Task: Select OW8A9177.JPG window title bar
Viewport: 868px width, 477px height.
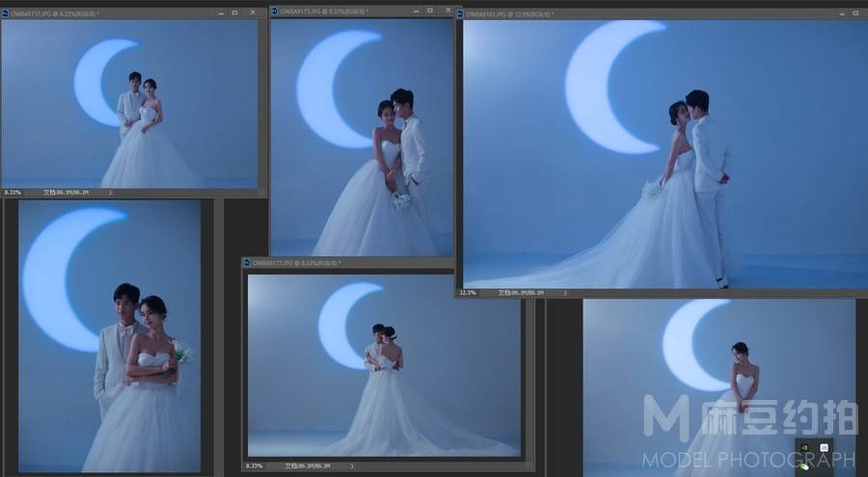Action: tap(349, 263)
